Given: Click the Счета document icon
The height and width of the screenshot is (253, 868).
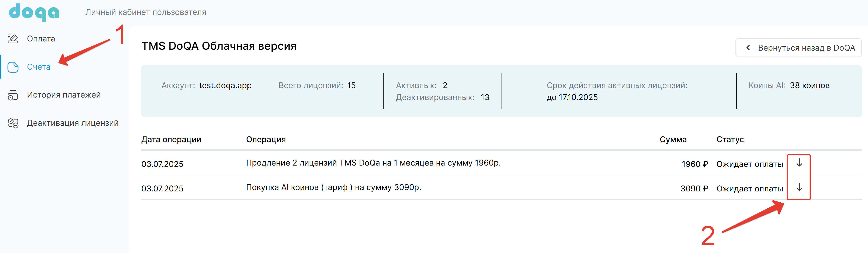Looking at the screenshot, I should click(x=13, y=67).
